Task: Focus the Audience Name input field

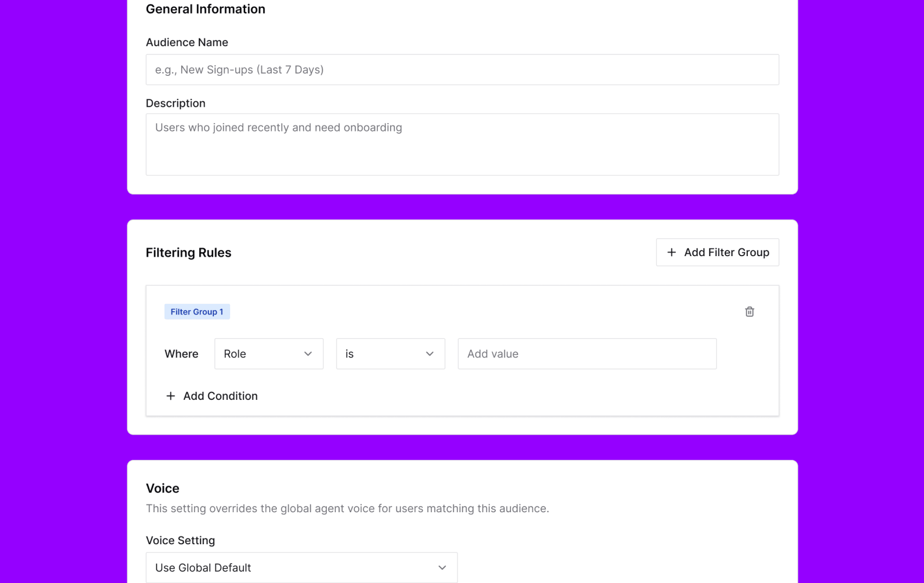Action: coord(463,70)
